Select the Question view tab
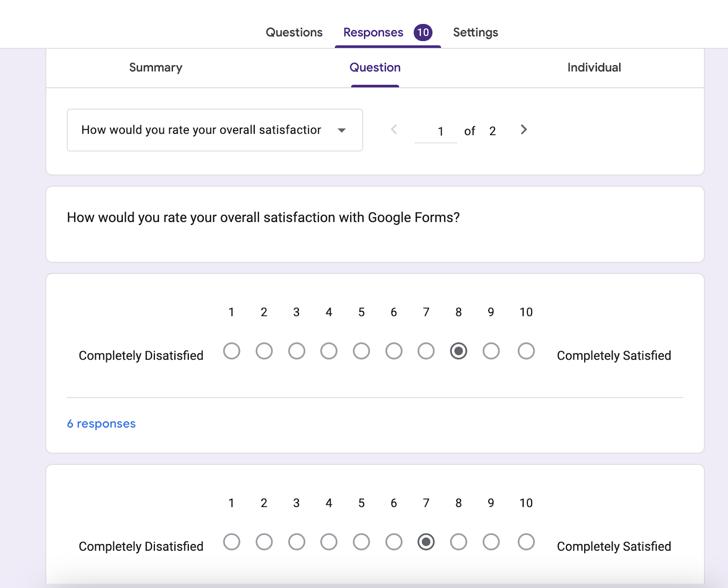 tap(375, 68)
